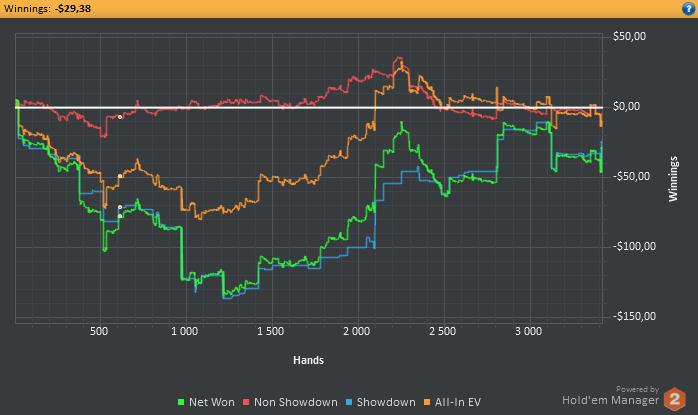Click the green Net Won color swatch
698x415 pixels.
[181, 403]
